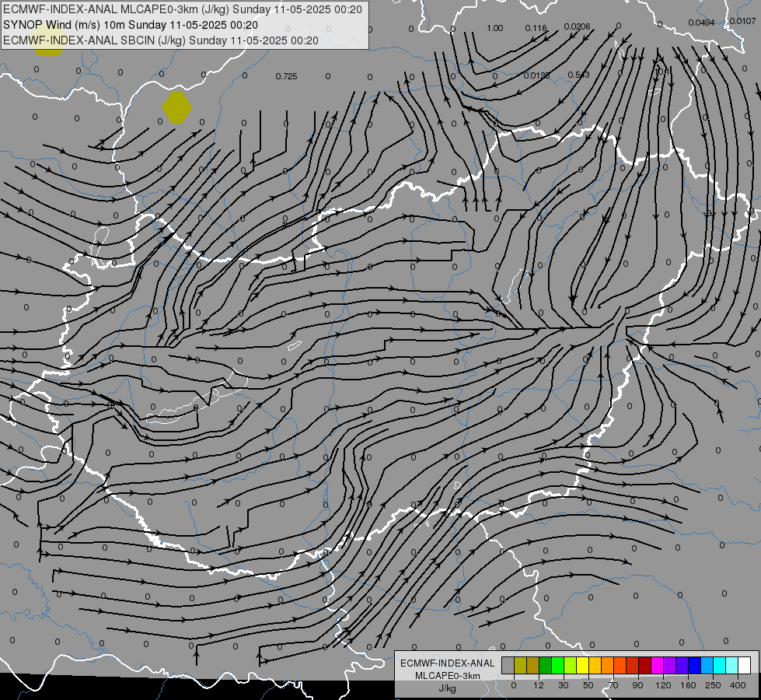The image size is (761, 700).
Task: Select the SYNOP Wind (m/s) 10m header line
Action: (131, 25)
